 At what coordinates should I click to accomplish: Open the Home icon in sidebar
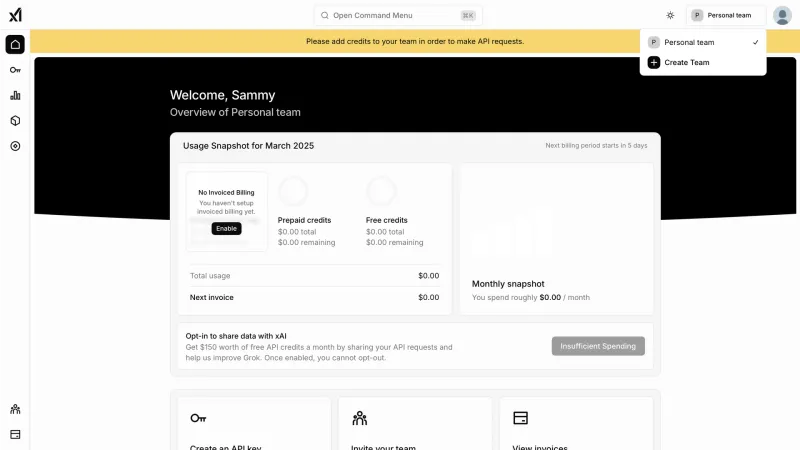15,44
